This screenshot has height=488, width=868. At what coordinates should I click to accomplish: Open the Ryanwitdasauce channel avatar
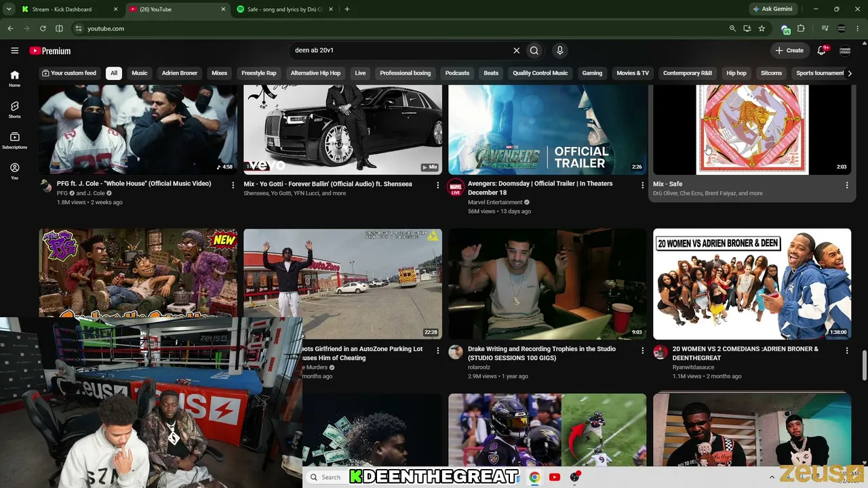660,352
